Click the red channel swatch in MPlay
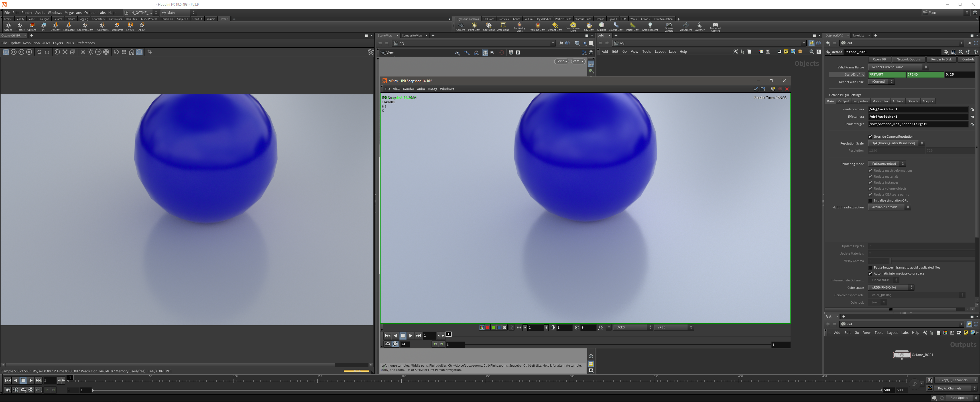The height and width of the screenshot is (402, 980). [488, 327]
